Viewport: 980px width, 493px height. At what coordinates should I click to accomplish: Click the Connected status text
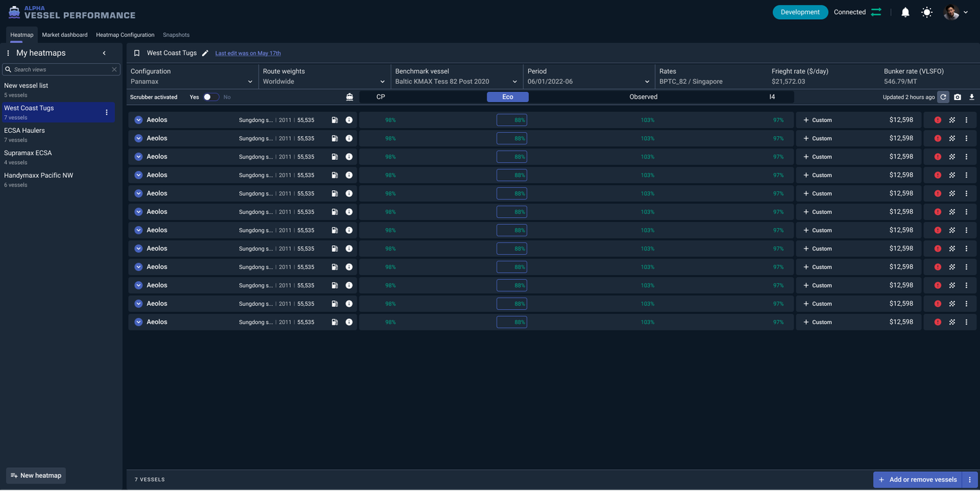[850, 12]
